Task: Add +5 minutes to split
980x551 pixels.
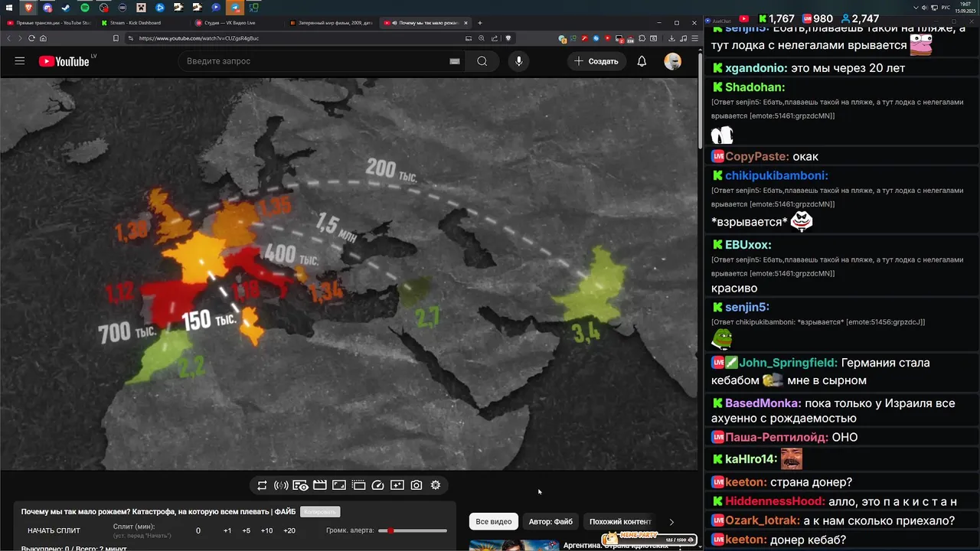Action: (247, 530)
